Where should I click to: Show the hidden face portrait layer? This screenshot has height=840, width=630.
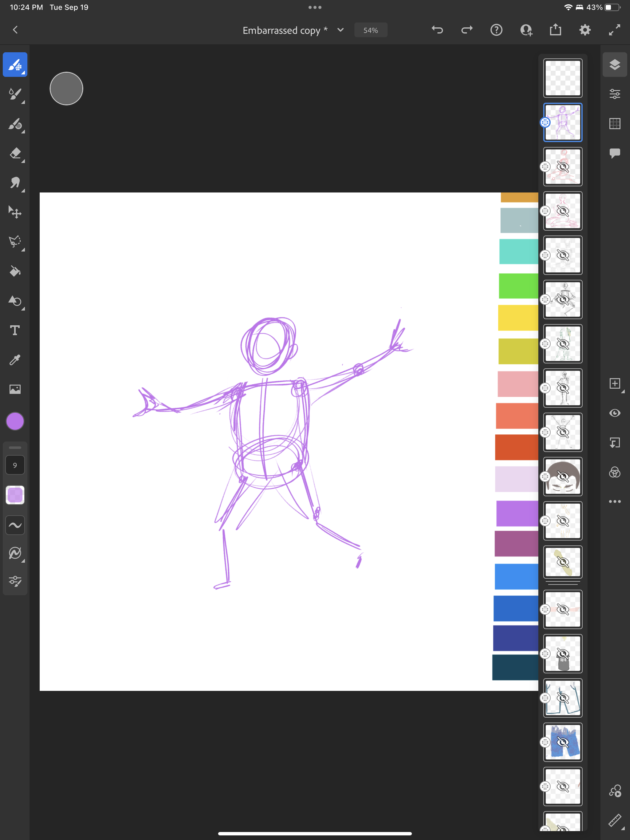tap(562, 477)
